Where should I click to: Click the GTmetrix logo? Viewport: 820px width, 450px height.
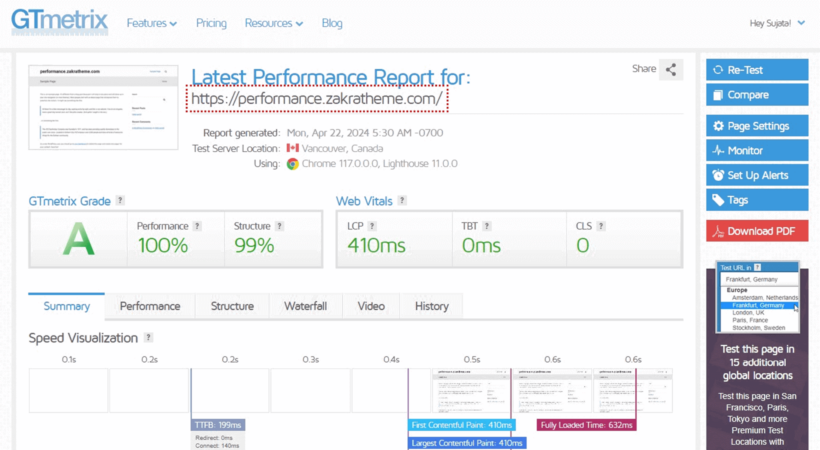[60, 22]
